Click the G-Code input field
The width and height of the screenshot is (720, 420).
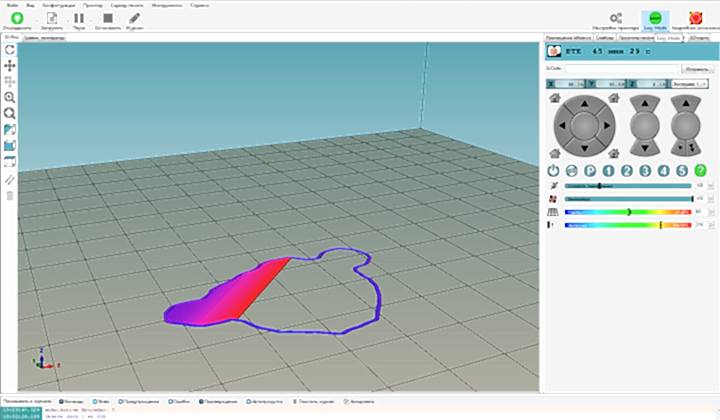pos(620,69)
